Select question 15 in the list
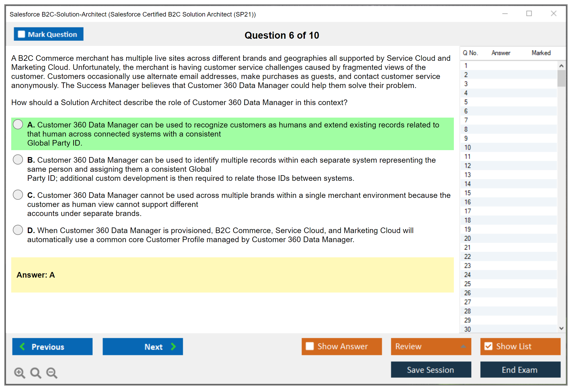574x392 pixels. 467,193
